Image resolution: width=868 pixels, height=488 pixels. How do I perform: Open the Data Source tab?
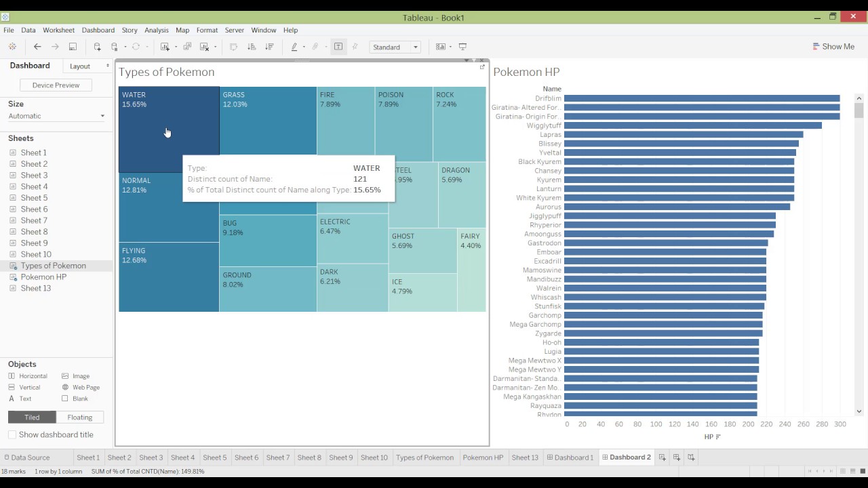point(27,457)
